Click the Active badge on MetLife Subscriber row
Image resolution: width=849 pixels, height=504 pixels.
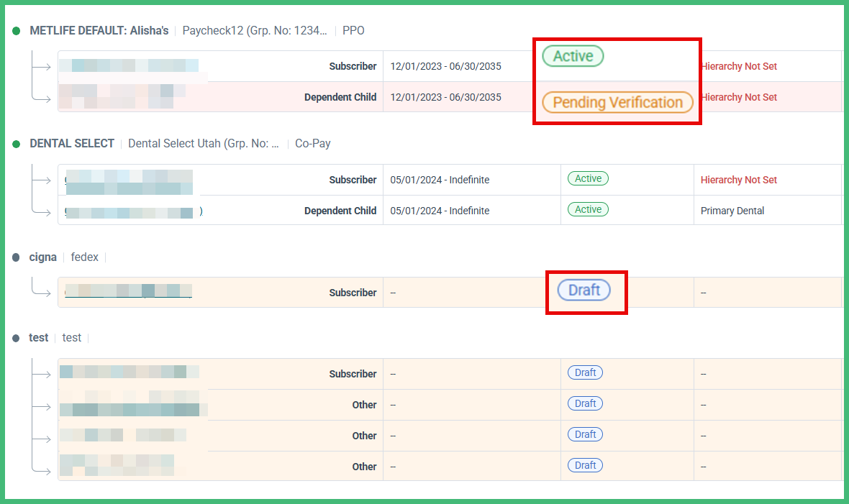pos(573,56)
